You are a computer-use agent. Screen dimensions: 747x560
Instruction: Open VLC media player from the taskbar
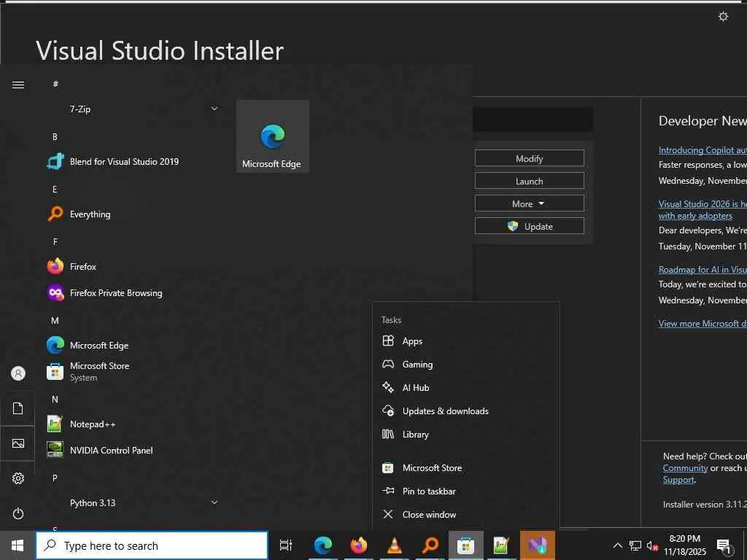coord(395,545)
